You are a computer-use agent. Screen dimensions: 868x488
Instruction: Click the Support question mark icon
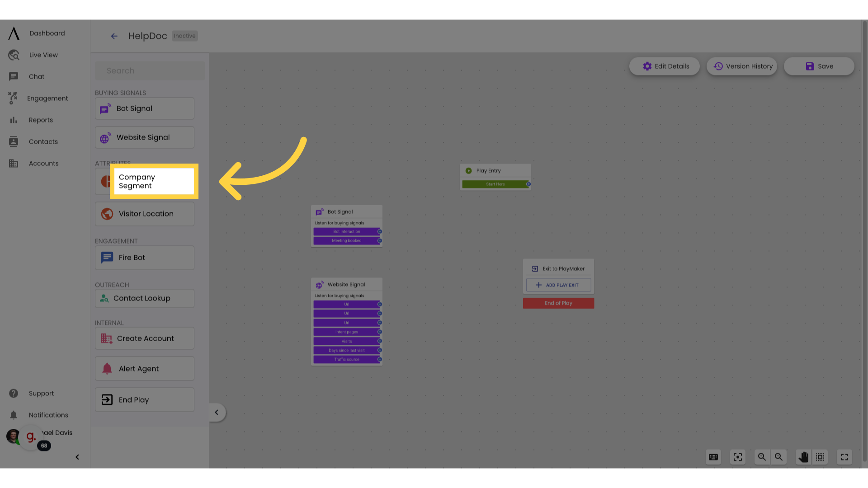coord(14,394)
